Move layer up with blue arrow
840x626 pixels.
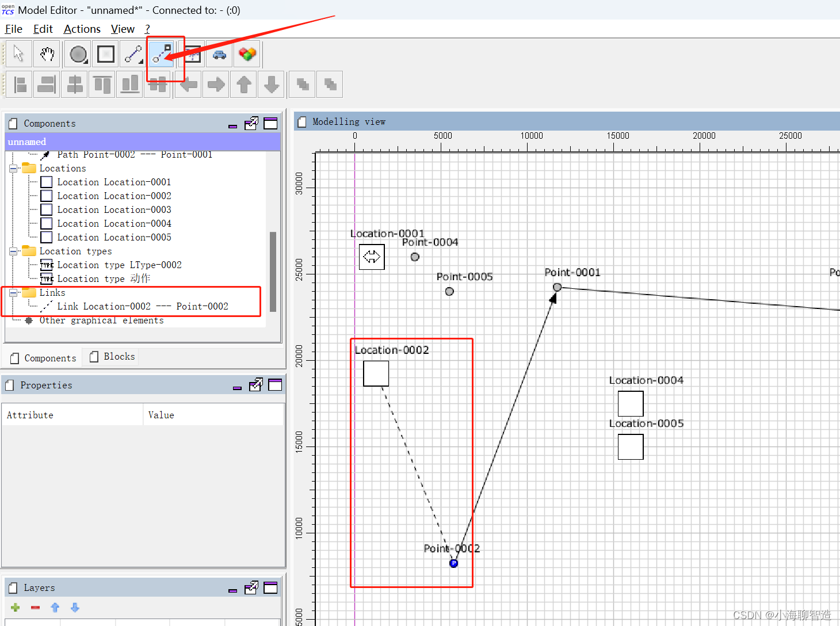[x=55, y=608]
